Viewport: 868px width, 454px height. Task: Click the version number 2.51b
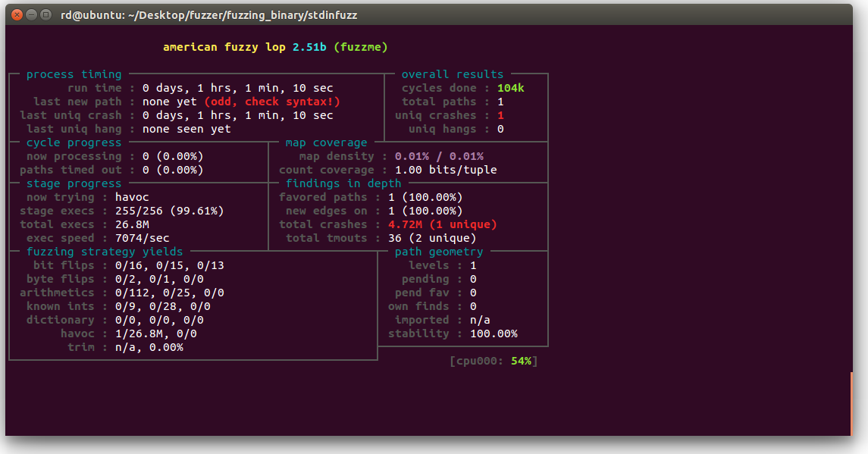[x=309, y=47]
